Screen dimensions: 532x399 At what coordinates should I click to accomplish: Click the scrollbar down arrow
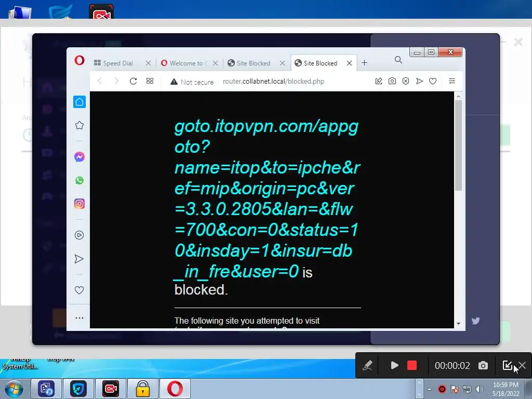(x=458, y=324)
